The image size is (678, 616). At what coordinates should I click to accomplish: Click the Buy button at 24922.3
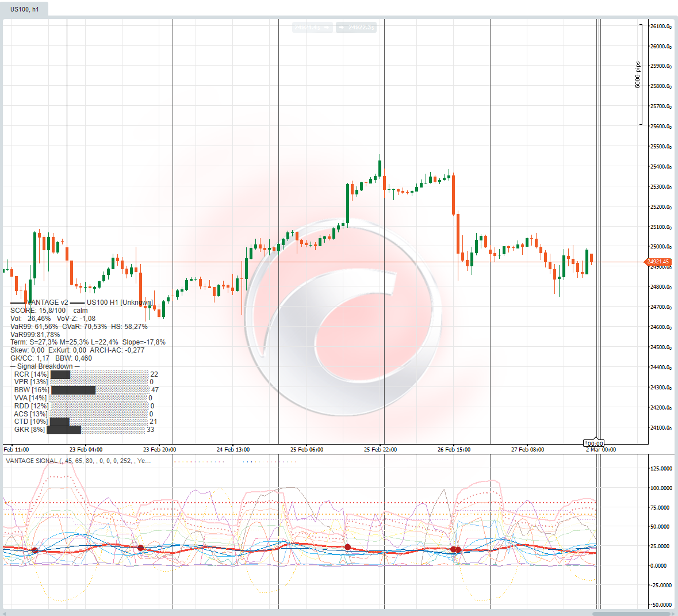tap(356, 27)
